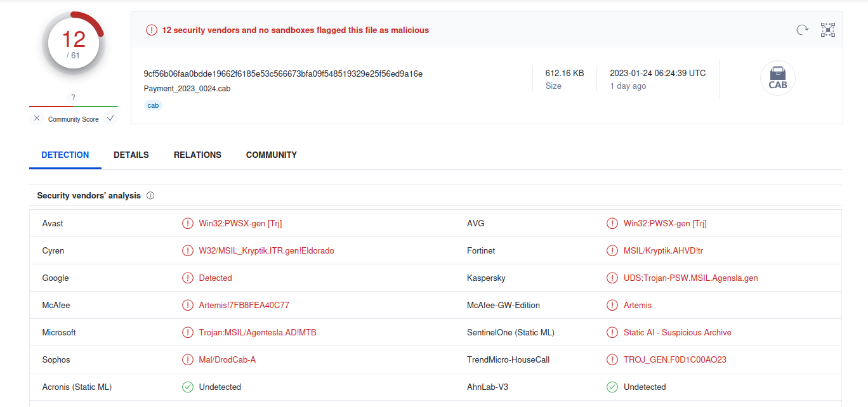Click the malicious alert icon in banner
The height and width of the screenshot is (407, 868).
pos(152,30)
